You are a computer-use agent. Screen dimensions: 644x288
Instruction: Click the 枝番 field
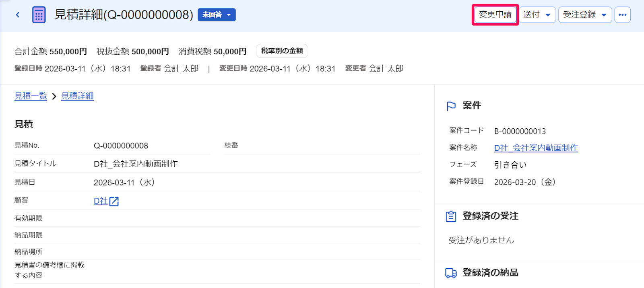click(x=322, y=145)
